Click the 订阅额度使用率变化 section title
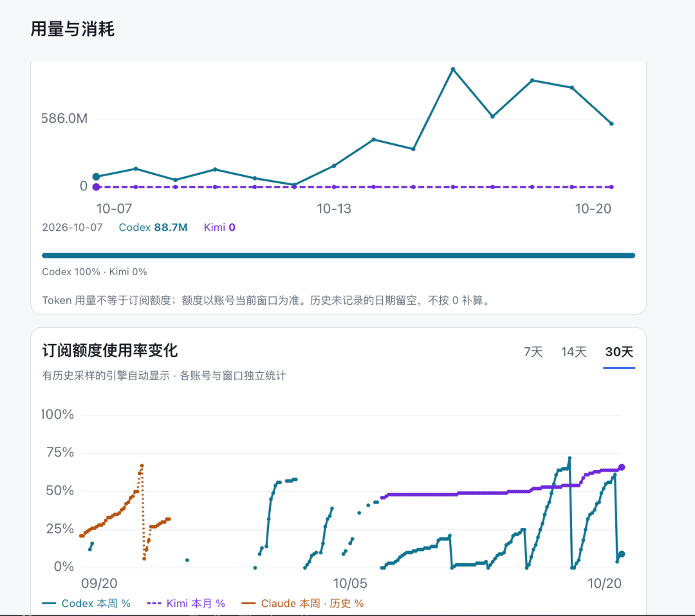The width and height of the screenshot is (695, 616). [x=110, y=350]
